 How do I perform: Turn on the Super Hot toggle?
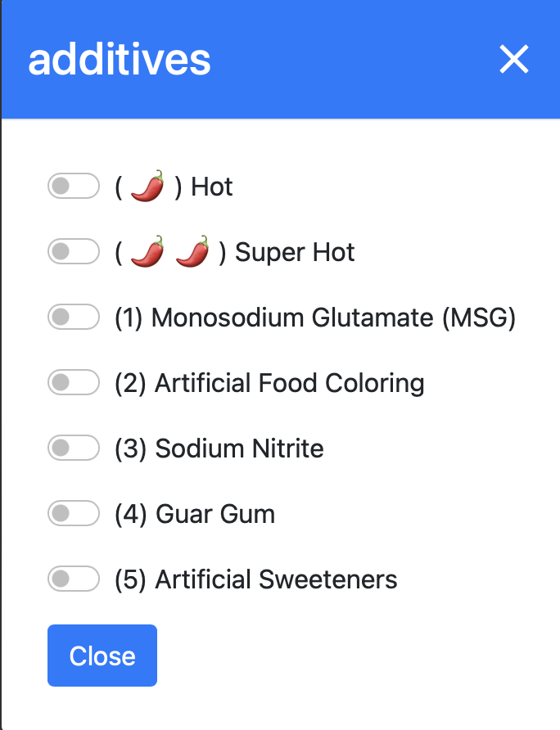(x=74, y=251)
